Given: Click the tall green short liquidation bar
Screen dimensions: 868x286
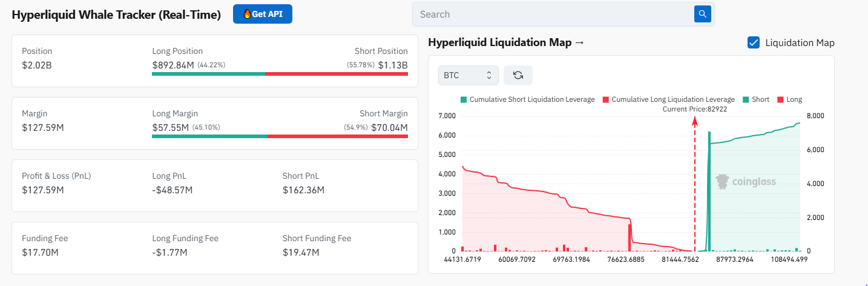Looking at the screenshot, I should click(709, 191).
